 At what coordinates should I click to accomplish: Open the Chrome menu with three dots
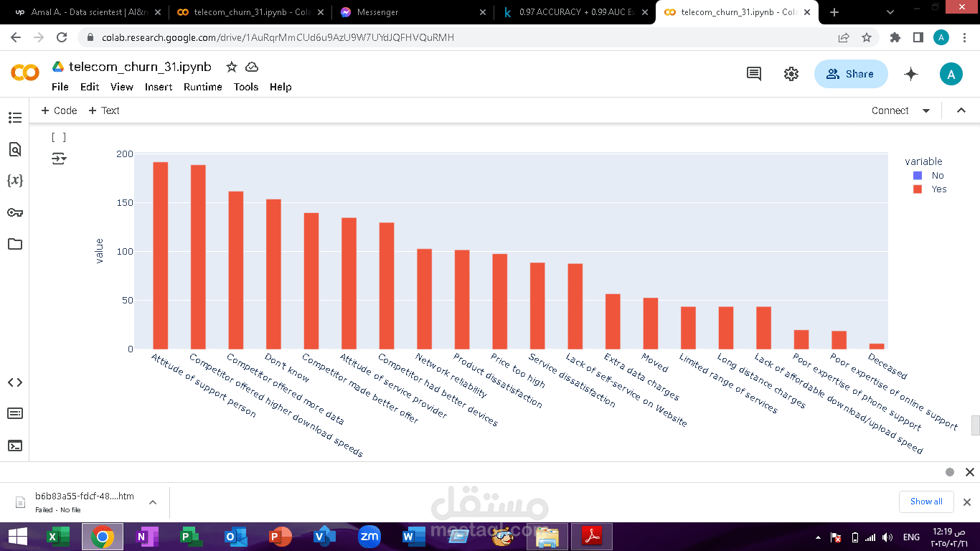pyautogui.click(x=964, y=37)
